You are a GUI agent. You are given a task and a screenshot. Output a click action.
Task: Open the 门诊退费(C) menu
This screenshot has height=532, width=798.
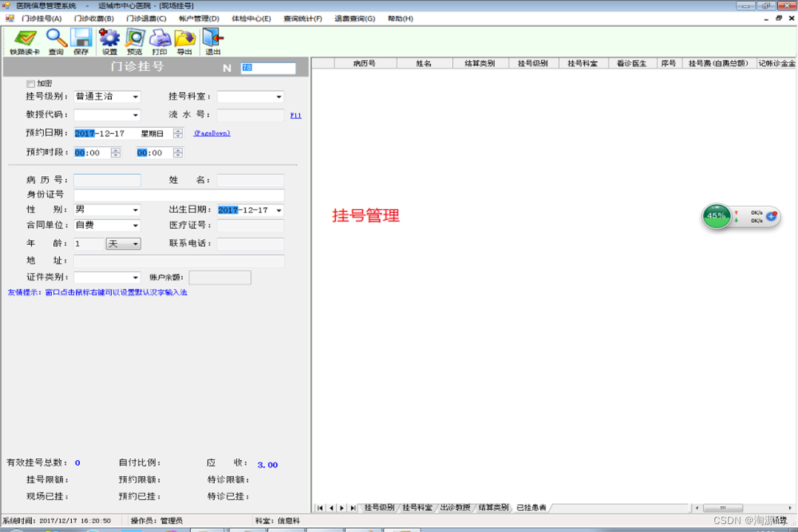[146, 19]
